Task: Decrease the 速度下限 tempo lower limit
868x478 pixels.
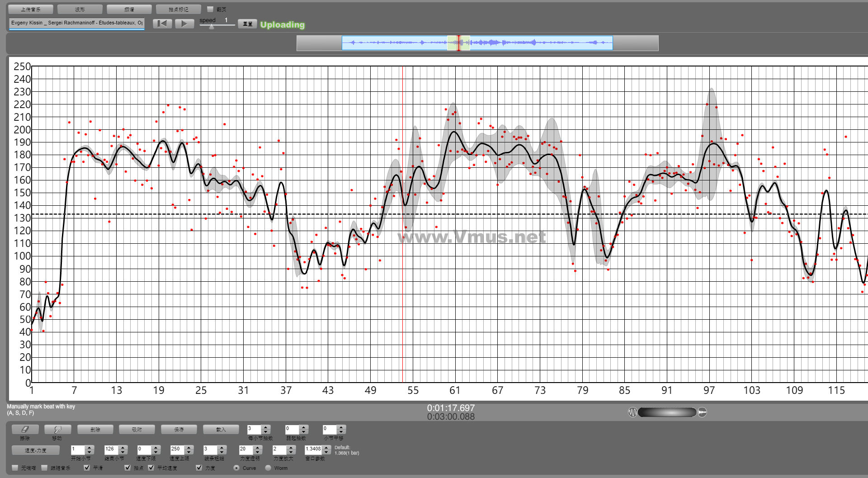Action: coord(156,452)
